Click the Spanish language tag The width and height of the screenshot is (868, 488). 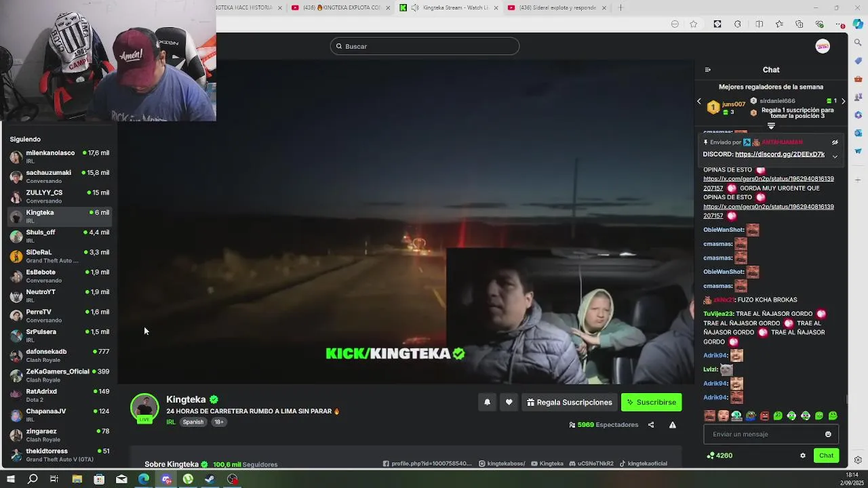point(193,422)
